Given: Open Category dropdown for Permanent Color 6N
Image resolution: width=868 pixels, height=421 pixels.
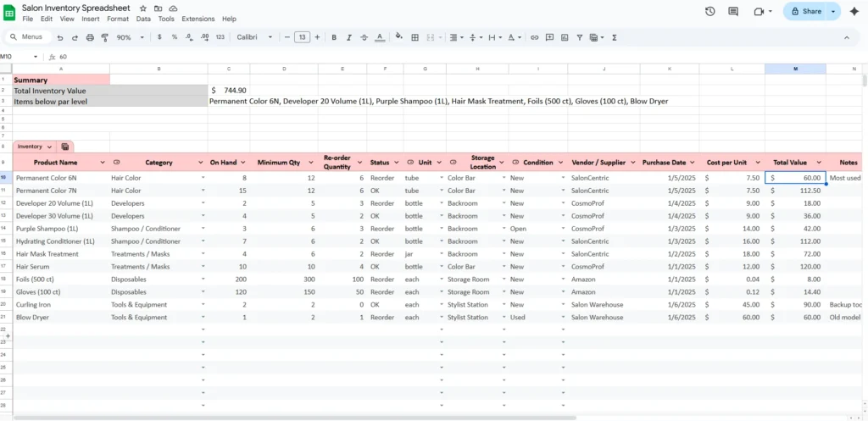Looking at the screenshot, I should pyautogui.click(x=203, y=178).
